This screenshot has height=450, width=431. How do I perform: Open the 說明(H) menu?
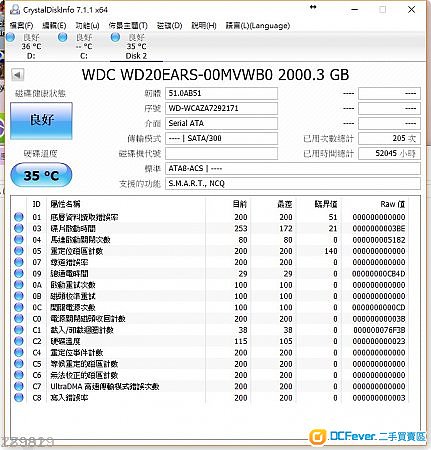tap(204, 26)
